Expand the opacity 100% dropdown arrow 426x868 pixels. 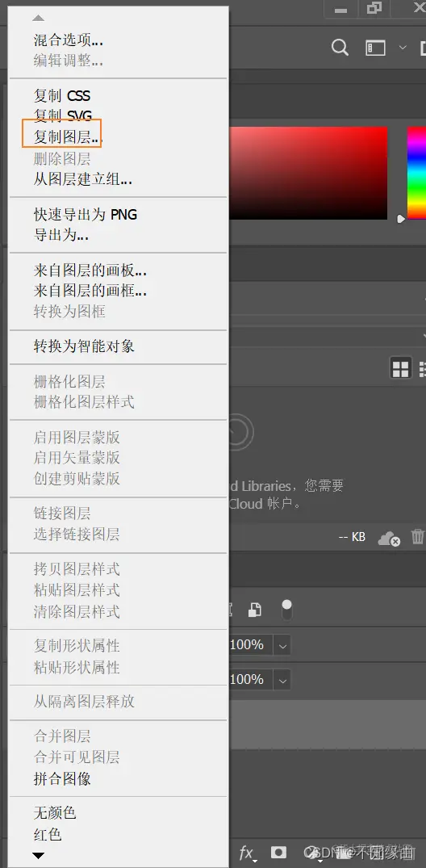pos(282,645)
